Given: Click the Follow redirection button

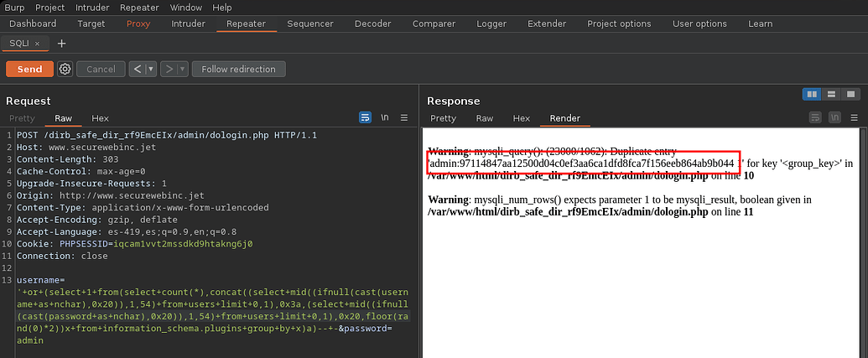Looking at the screenshot, I should pos(238,69).
